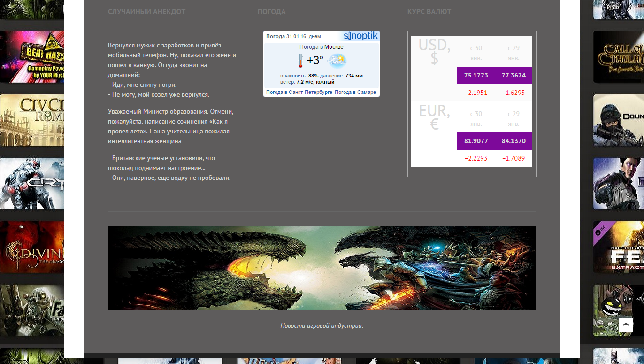Click the 'Новости игровой индустрии.' caption

(322, 325)
